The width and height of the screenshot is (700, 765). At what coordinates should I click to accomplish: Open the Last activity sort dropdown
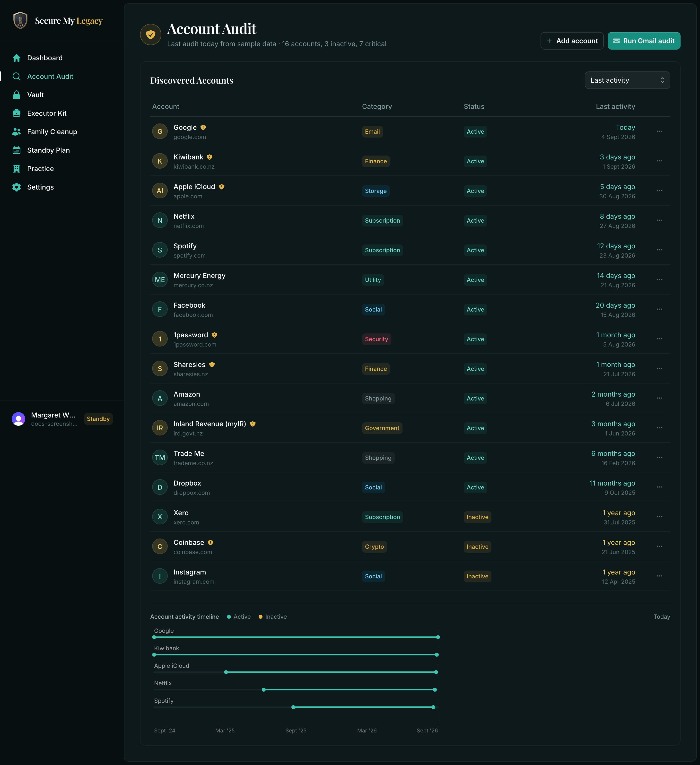[x=627, y=80]
